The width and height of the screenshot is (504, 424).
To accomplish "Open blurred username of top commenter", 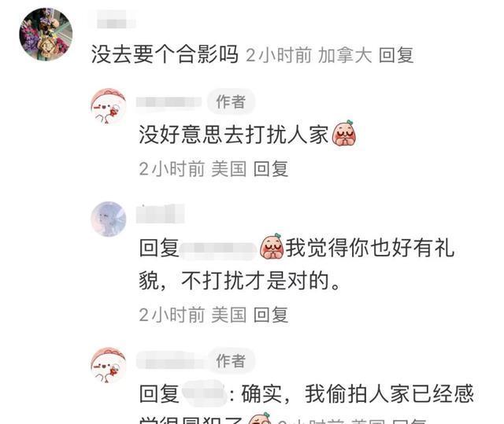I will 116,20.
